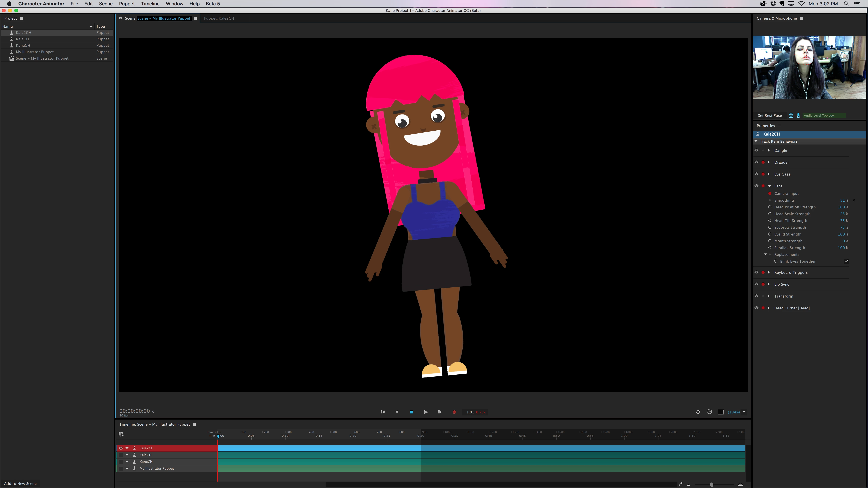The height and width of the screenshot is (488, 868).
Task: Toggle the microphone input icon
Action: pos(798,115)
